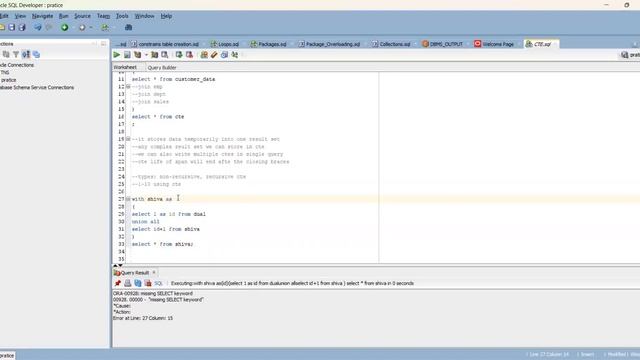Image resolution: width=640 pixels, height=360 pixels.
Task: Collapse the comment fold at line 19
Action: tap(128, 139)
